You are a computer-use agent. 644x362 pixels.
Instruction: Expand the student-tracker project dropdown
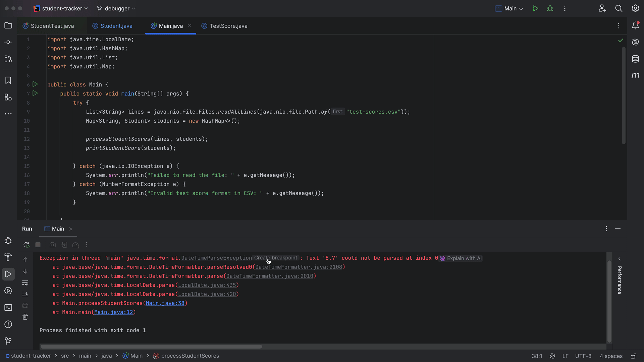click(x=61, y=9)
